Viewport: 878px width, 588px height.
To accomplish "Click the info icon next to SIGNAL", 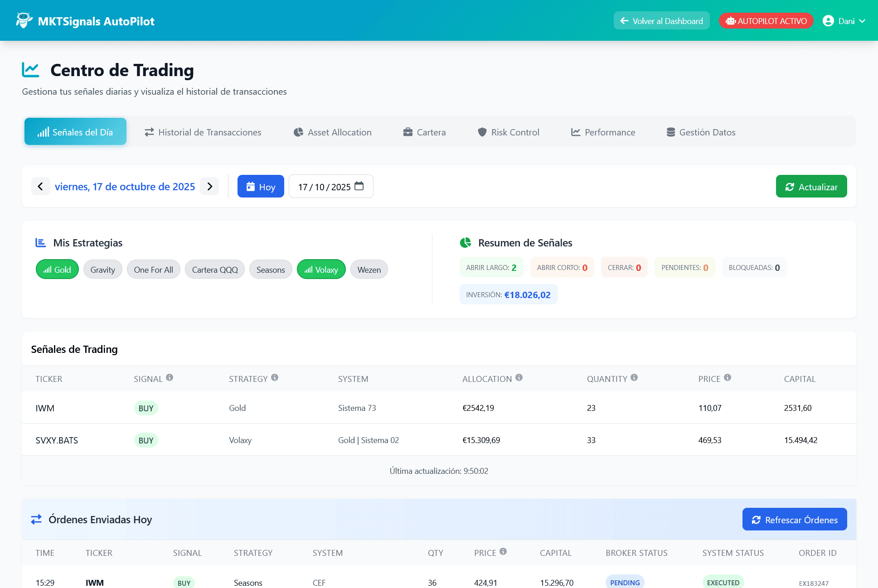I will tap(170, 377).
